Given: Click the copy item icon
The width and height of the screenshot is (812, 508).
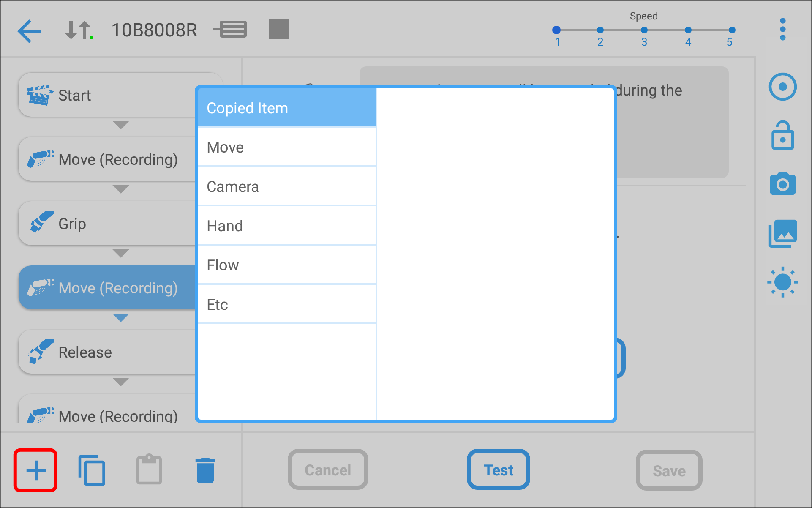Looking at the screenshot, I should pyautogui.click(x=92, y=470).
